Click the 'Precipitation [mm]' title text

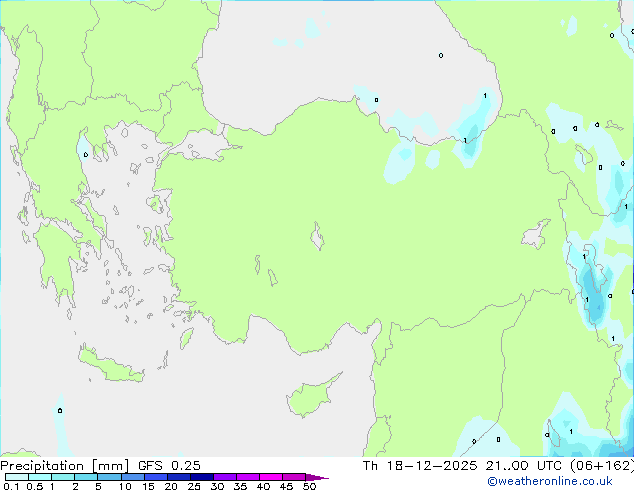(x=65, y=466)
